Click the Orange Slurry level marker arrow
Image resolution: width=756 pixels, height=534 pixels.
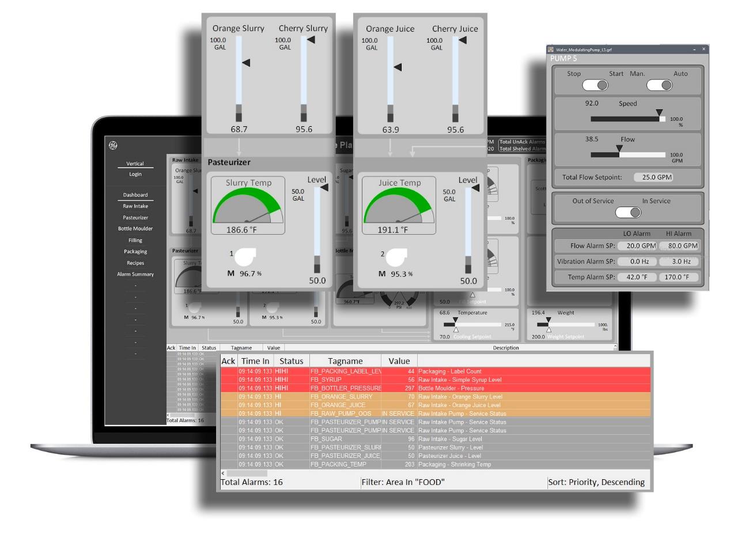coord(246,62)
